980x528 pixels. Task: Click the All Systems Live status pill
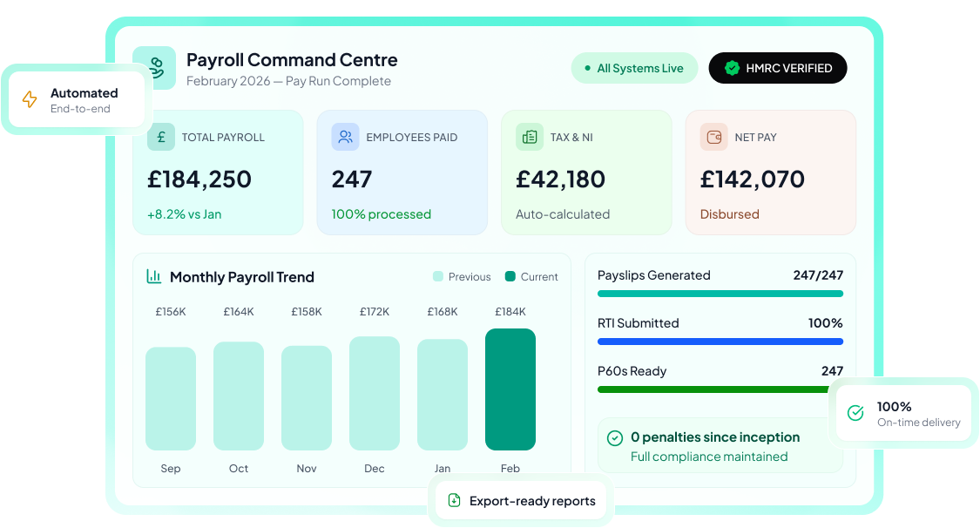pyautogui.click(x=634, y=68)
